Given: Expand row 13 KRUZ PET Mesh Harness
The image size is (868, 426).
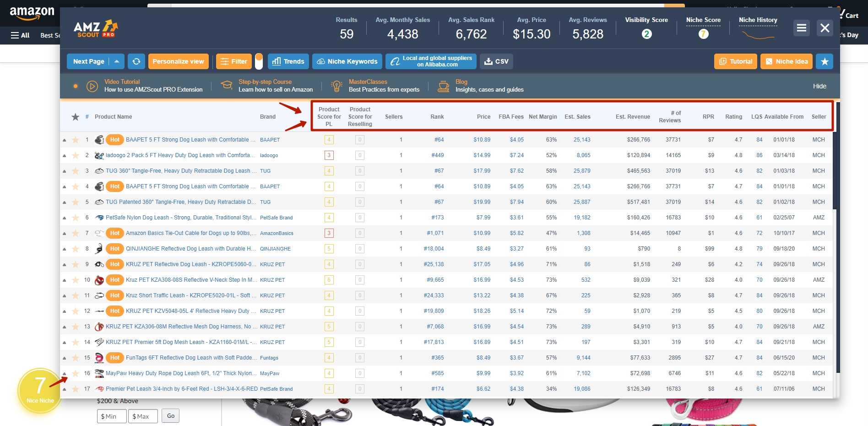Looking at the screenshot, I should coord(64,327).
